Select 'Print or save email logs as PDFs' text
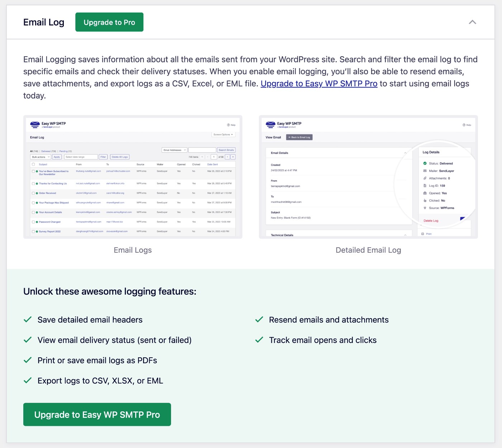This screenshot has height=448, width=502. pyautogui.click(x=97, y=361)
